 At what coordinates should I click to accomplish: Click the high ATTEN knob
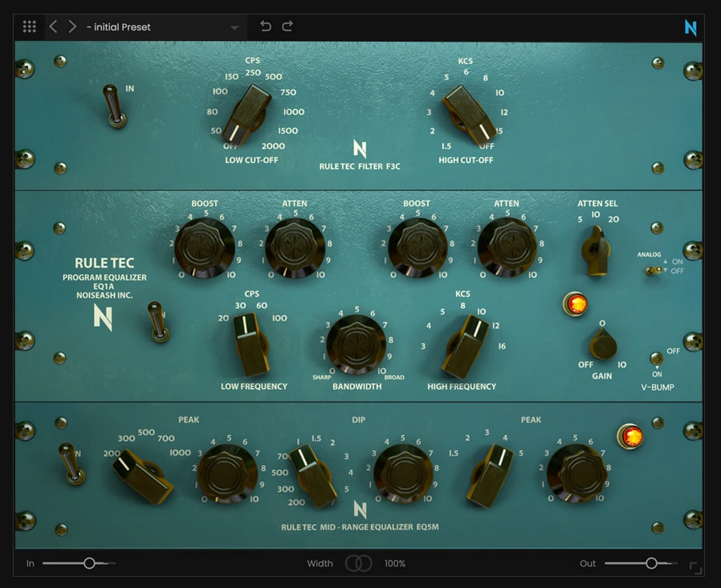[507, 247]
